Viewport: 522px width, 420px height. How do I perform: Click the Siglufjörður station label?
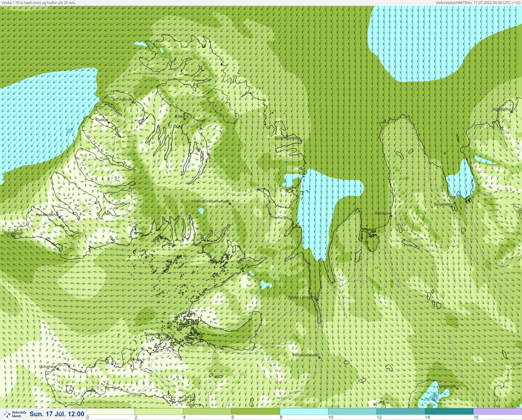pyautogui.click(x=502, y=109)
